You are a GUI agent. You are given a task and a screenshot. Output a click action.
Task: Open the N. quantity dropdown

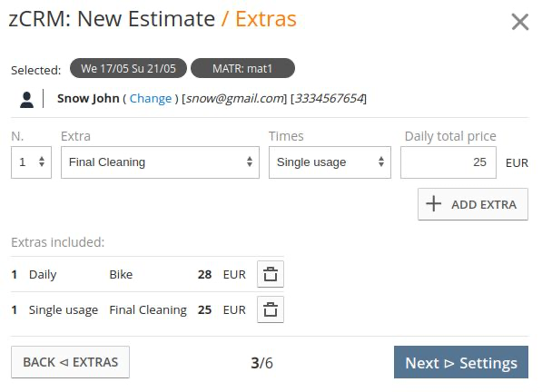point(31,162)
